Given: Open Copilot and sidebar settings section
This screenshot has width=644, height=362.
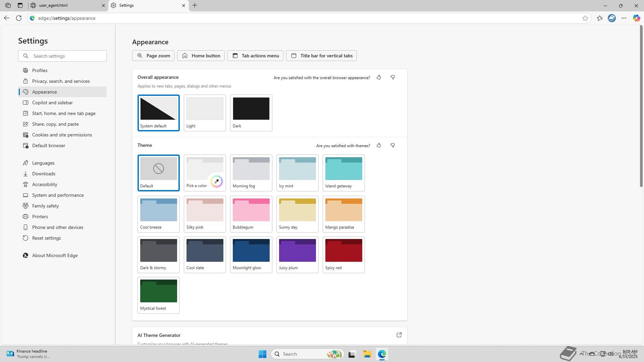Looking at the screenshot, I should tap(52, 103).
